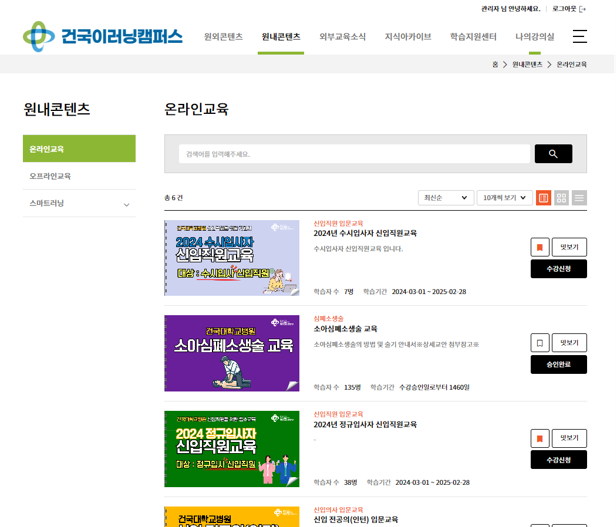616x527 pixels.
Task: Click the 건국이러닝캠퍼스 logo
Action: coord(103,37)
